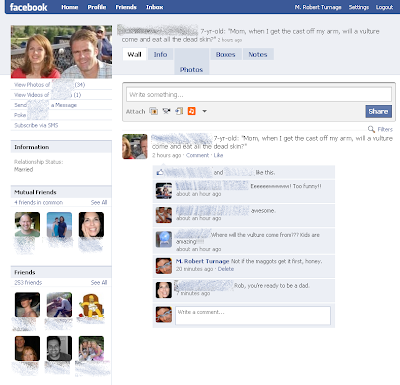Click Like under the post
The width and height of the screenshot is (400, 385).
click(218, 155)
